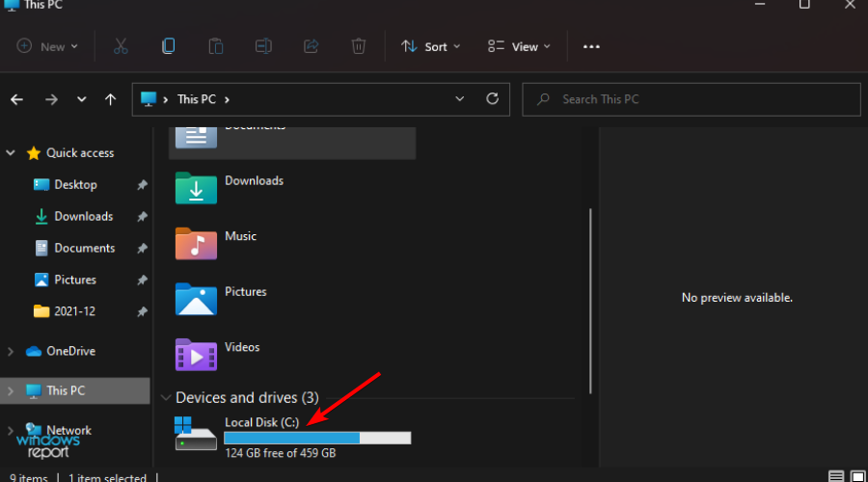
Task: Click the Copy icon in toolbar
Action: point(169,46)
